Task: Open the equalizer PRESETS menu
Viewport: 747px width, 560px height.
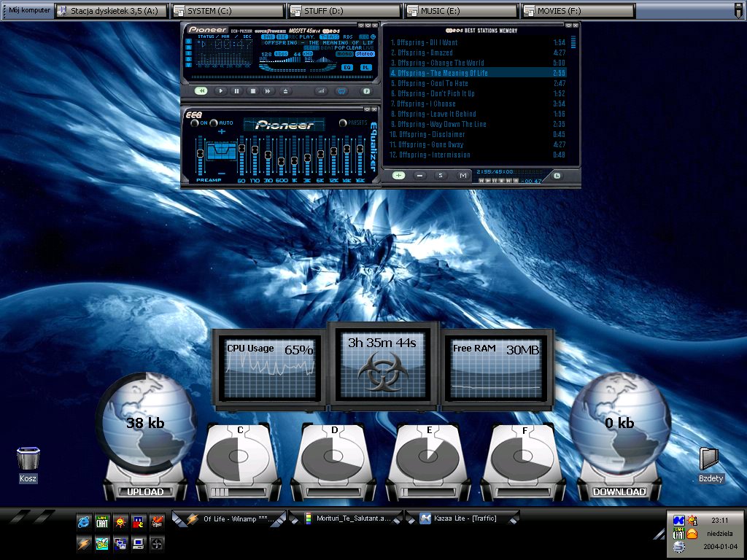Action: point(343,123)
